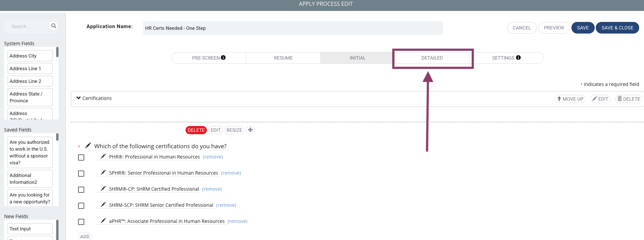Select the Additional Information2 saved field
The width and height of the screenshot is (644, 240).
(30, 179)
